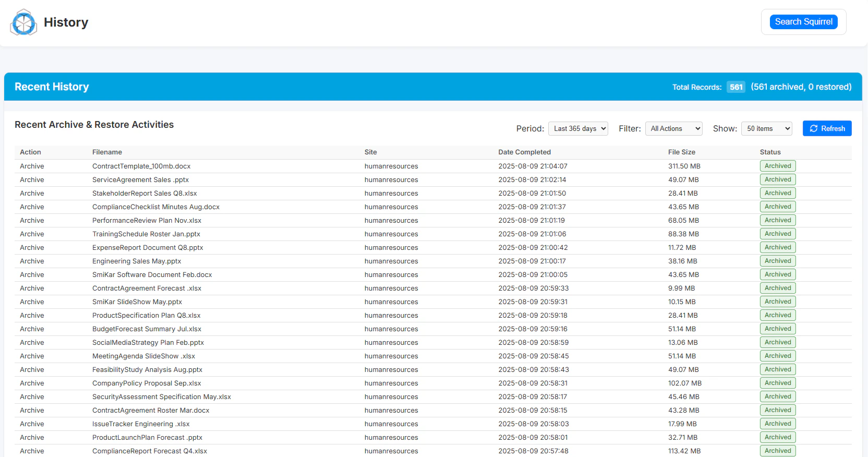Click the Search Squirrel button
This screenshot has width=868, height=457.
tap(803, 22)
